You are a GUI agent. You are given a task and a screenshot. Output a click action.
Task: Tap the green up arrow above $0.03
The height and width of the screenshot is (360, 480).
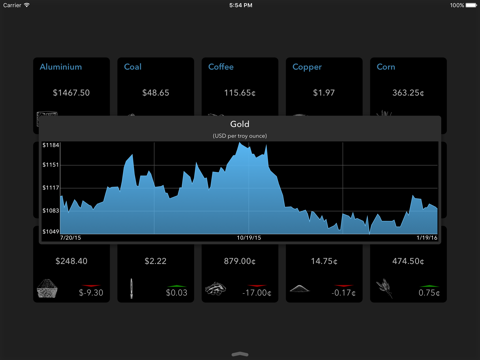click(177, 286)
